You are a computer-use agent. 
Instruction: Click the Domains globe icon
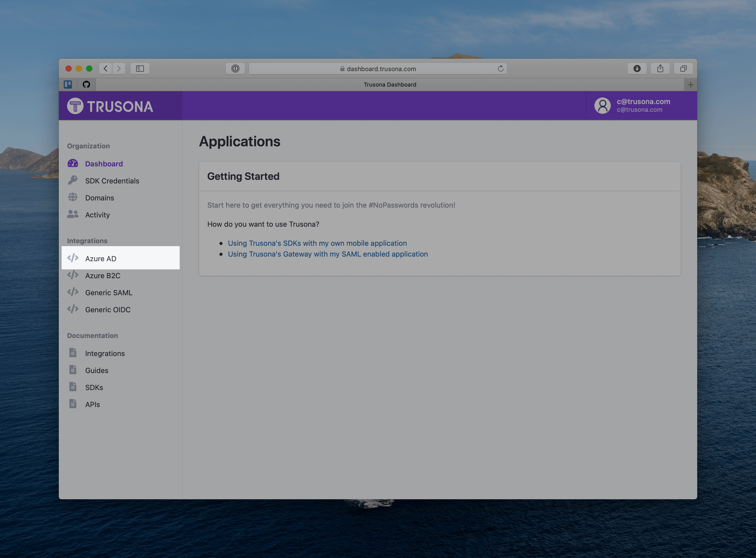coord(73,197)
